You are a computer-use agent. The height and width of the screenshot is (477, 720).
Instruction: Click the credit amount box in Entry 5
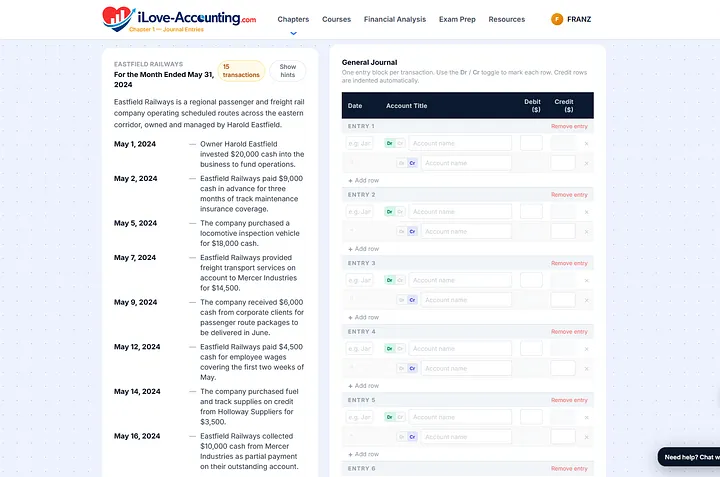pyautogui.click(x=563, y=436)
